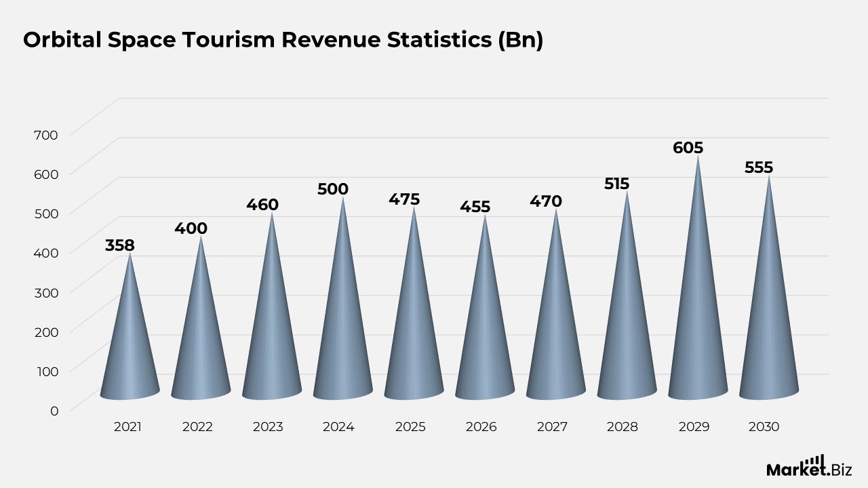Click the data label 605

point(688,148)
